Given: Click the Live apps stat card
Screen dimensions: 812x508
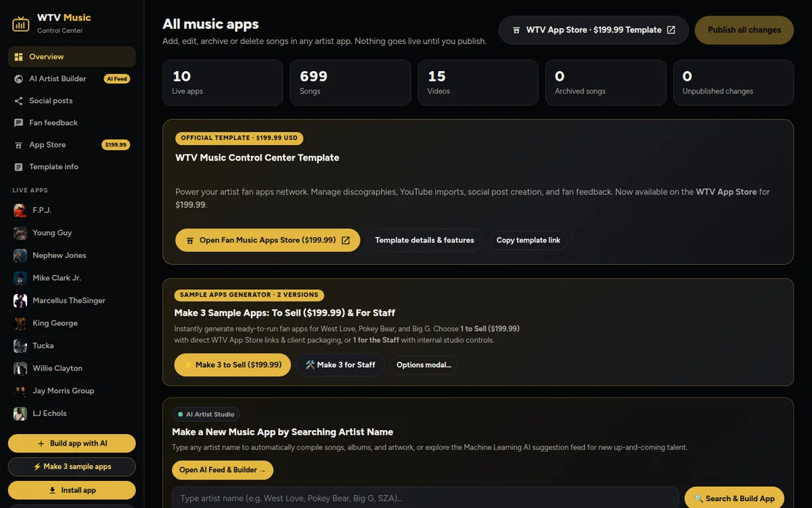Looking at the screenshot, I should 223,83.
